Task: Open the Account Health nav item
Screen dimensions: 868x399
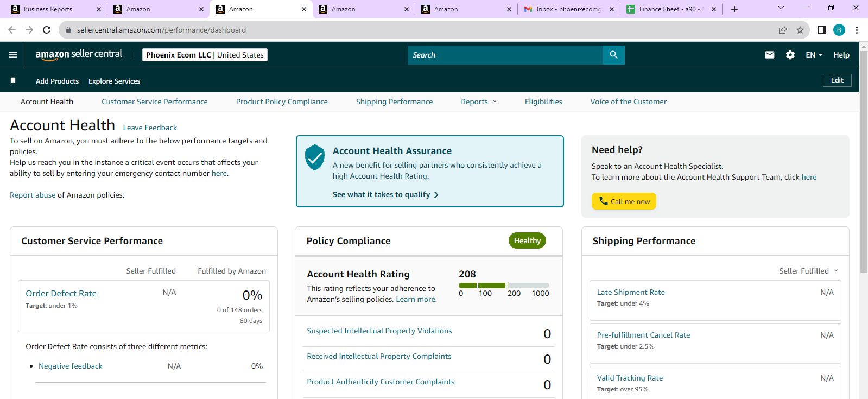Action: click(x=47, y=102)
